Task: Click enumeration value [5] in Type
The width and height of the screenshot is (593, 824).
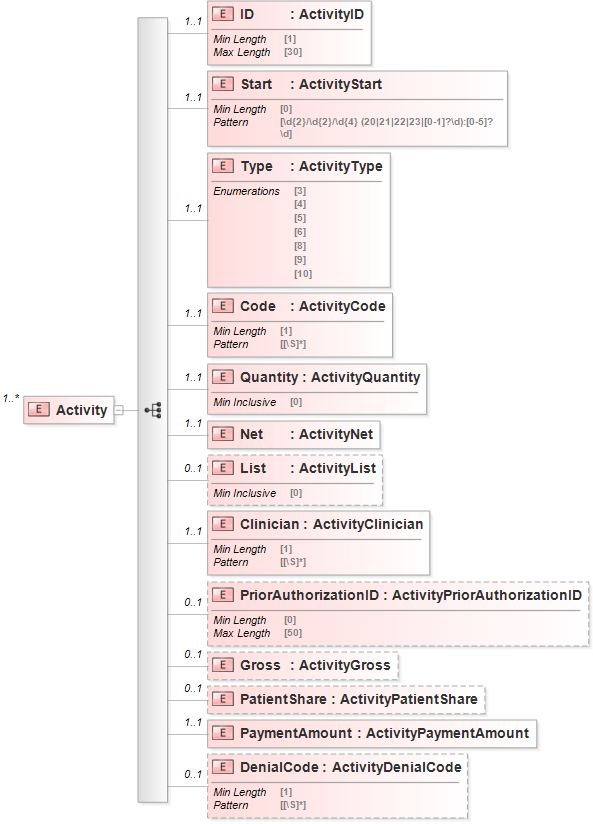Action: tap(300, 218)
